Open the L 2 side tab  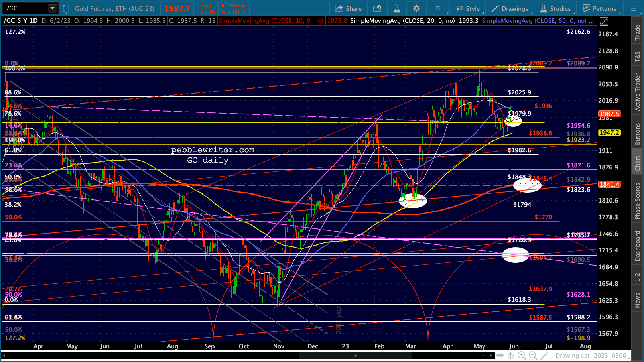[x=637, y=277]
